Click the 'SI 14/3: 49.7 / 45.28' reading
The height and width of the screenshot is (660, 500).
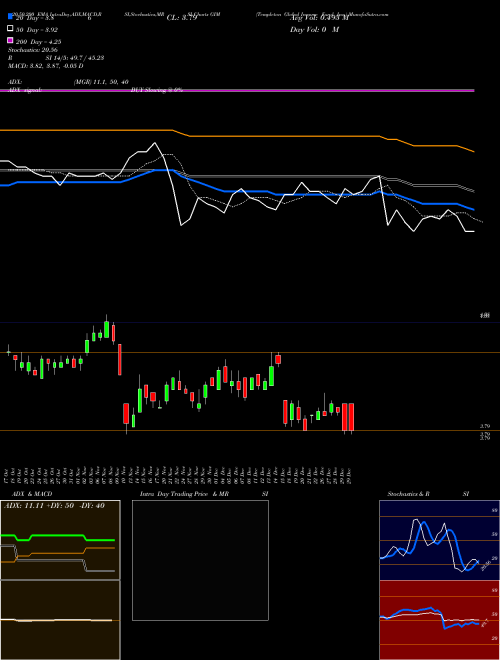point(74,58)
